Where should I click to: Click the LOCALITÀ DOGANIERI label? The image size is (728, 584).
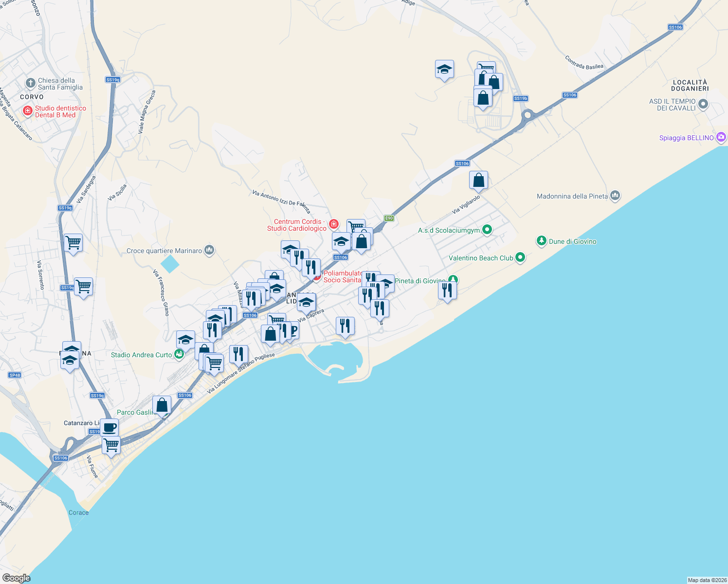coord(690,85)
